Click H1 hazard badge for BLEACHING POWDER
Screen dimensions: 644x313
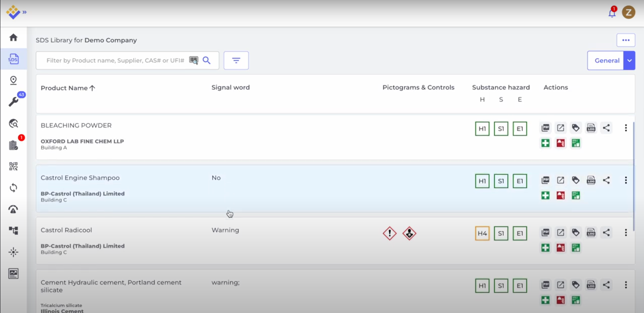[x=482, y=129]
